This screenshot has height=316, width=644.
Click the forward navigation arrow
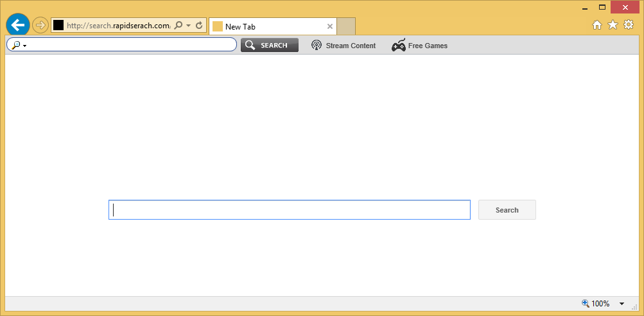pyautogui.click(x=40, y=26)
